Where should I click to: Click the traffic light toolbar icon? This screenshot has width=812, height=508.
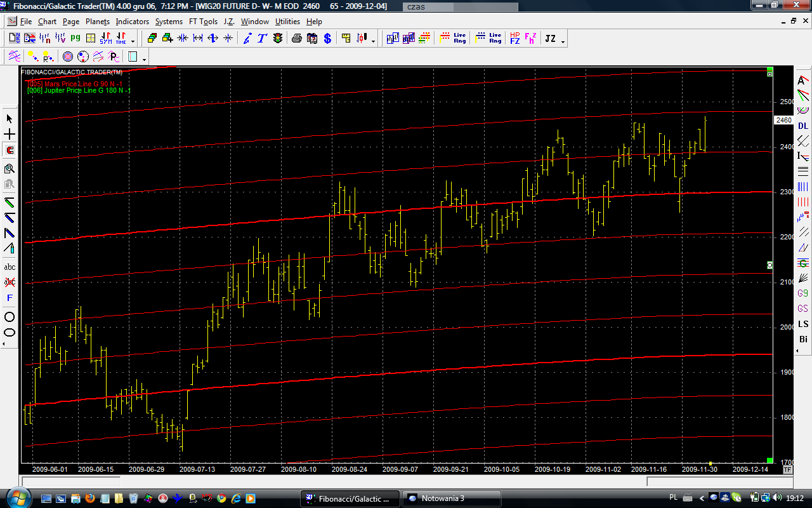278,39
